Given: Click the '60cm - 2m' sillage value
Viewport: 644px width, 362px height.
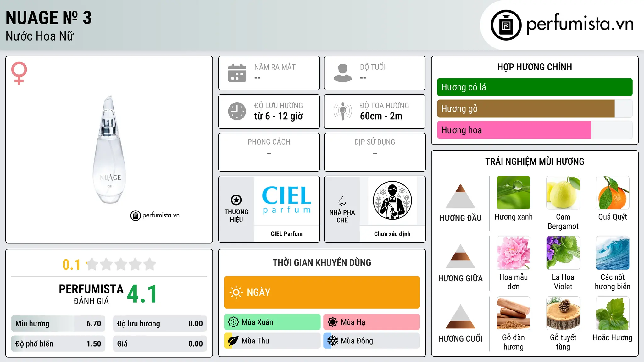Looking at the screenshot, I should 381,116.
